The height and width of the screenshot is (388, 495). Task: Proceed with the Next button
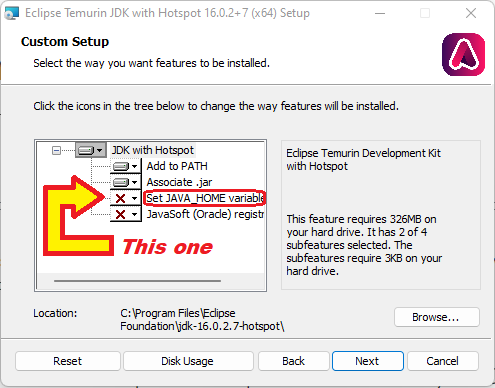[368, 361]
